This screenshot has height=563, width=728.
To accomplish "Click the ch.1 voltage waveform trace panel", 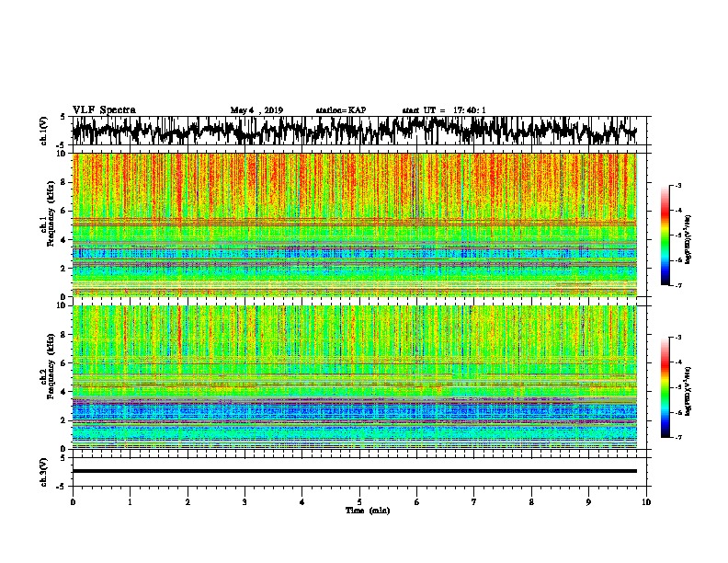I will [358, 131].
